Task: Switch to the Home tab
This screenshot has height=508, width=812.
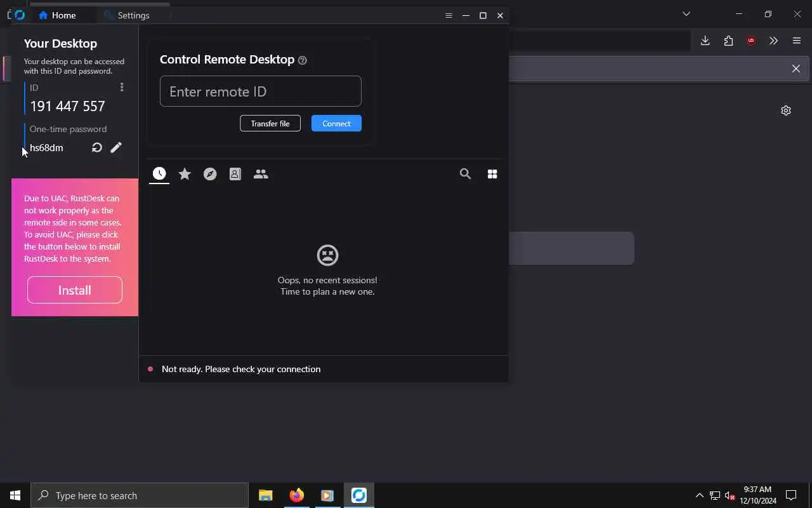Action: [57, 15]
